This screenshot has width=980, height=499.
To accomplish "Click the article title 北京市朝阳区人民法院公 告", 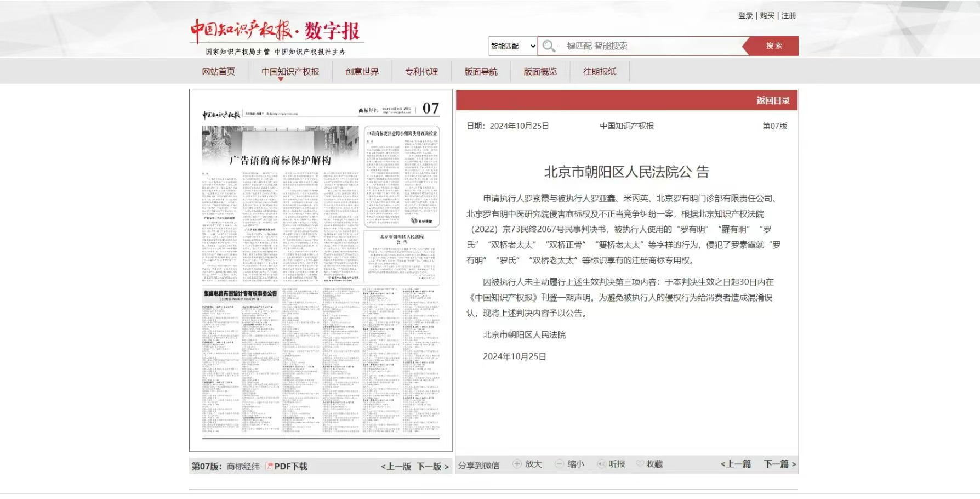I will tap(626, 172).
